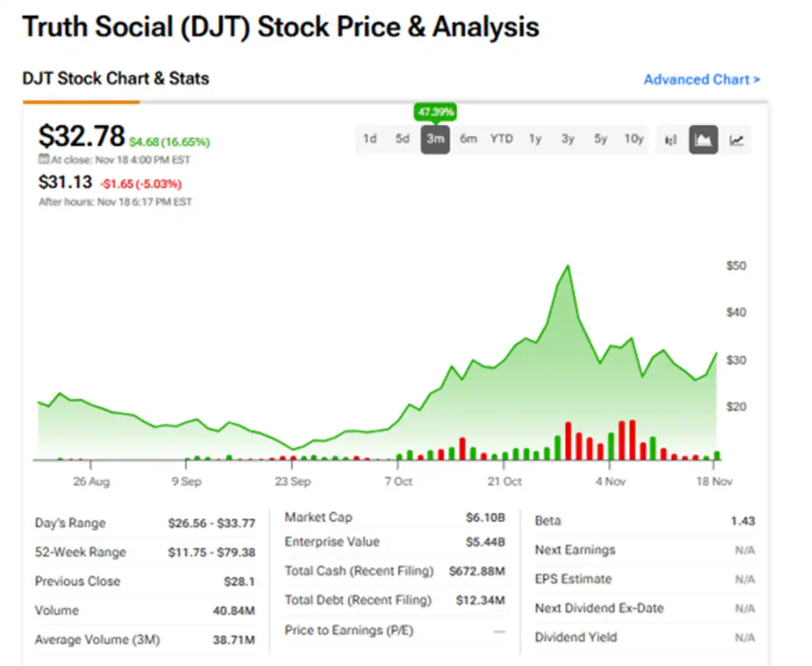
Task: Click the 4 Nov axis label
Action: [x=610, y=481]
